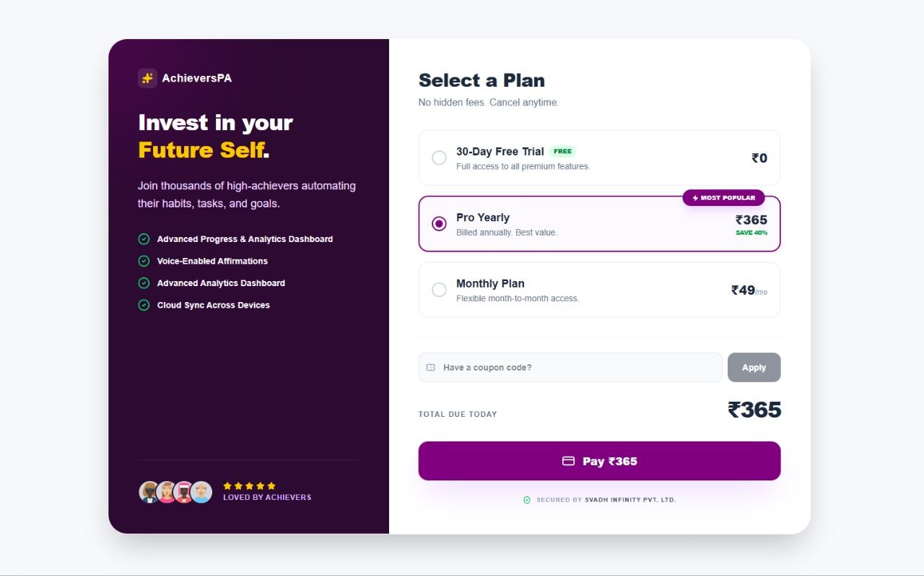Click the five-star rating icons
Viewport: 924px width, 578px height.
click(249, 486)
